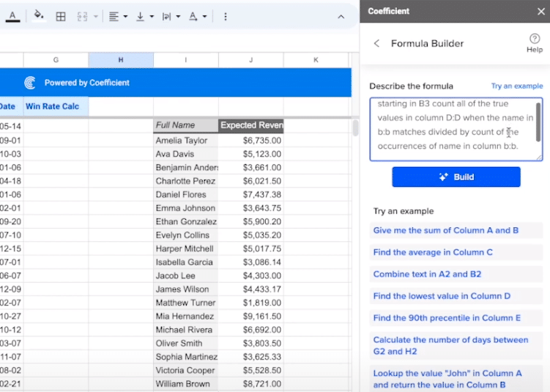Click the borders icon in toolbar
The image size is (550, 392).
pos(61,16)
